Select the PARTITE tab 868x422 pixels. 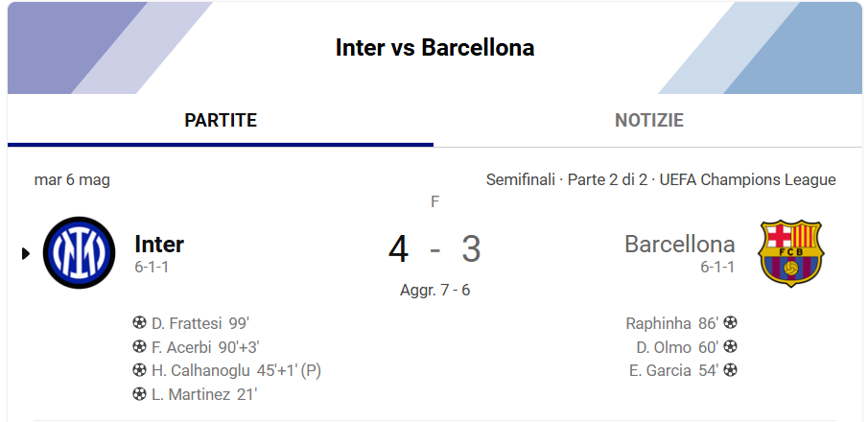[x=221, y=120]
